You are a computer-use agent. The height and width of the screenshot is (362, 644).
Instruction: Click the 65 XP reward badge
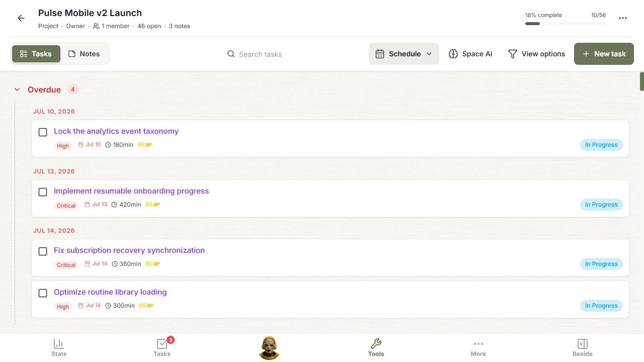click(x=146, y=306)
